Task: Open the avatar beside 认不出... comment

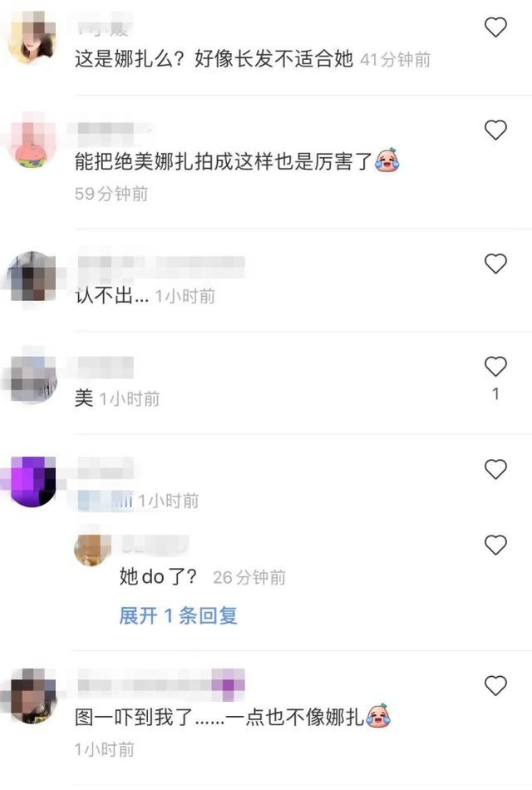Action: pos(32,276)
